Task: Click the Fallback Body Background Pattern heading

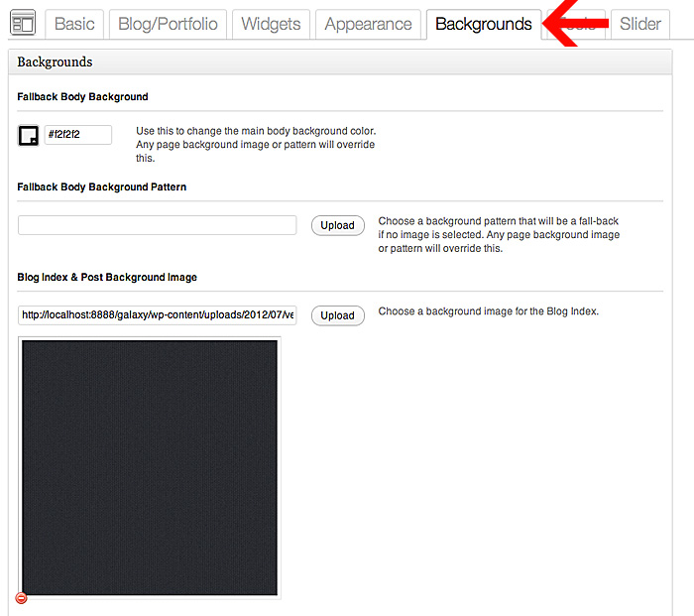Action: point(102,186)
